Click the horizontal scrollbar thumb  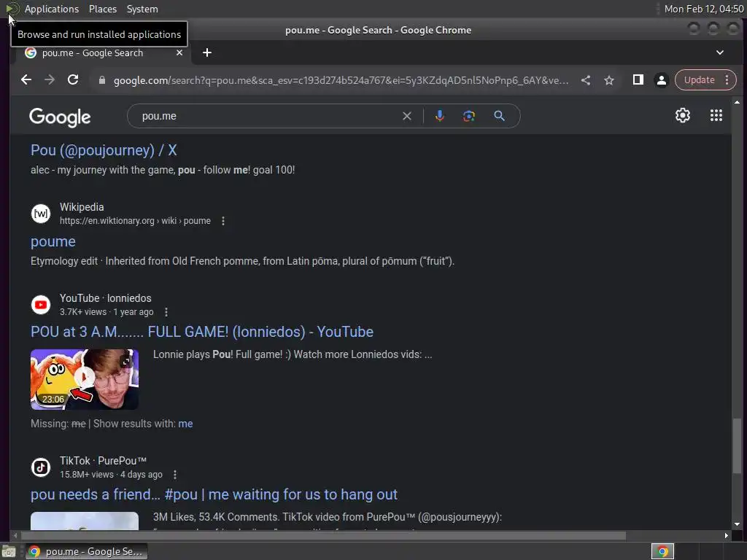(322, 536)
